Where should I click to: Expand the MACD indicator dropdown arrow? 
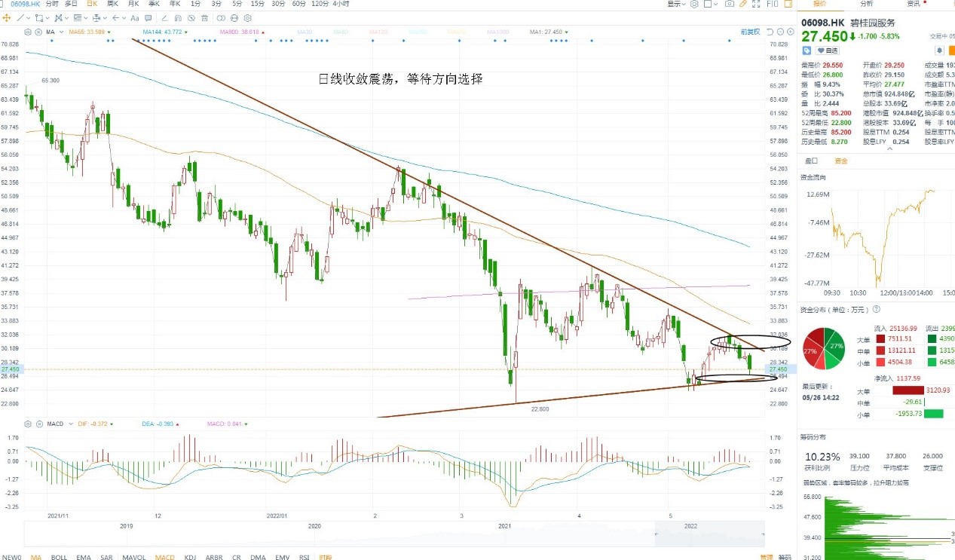71,424
